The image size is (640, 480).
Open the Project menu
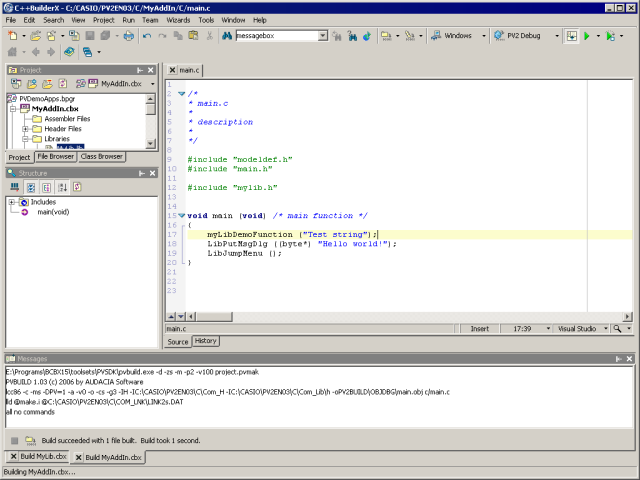(104, 20)
